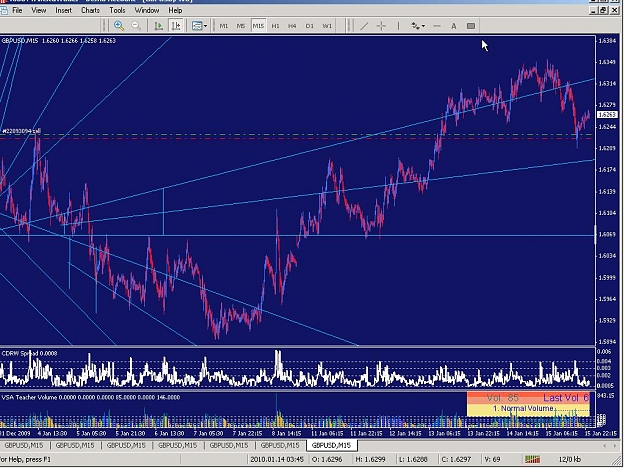Click the L: 1.6288 status value

(x=413, y=459)
